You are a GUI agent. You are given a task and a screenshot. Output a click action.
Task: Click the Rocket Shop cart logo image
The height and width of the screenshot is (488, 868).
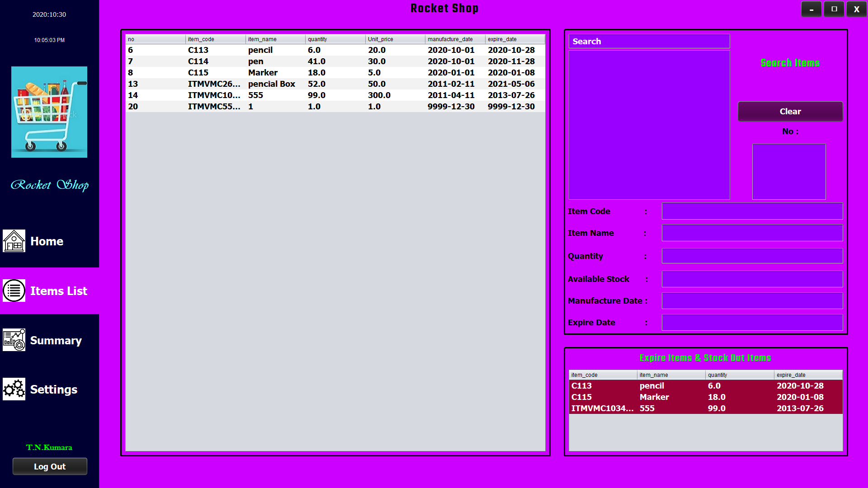pyautogui.click(x=49, y=112)
